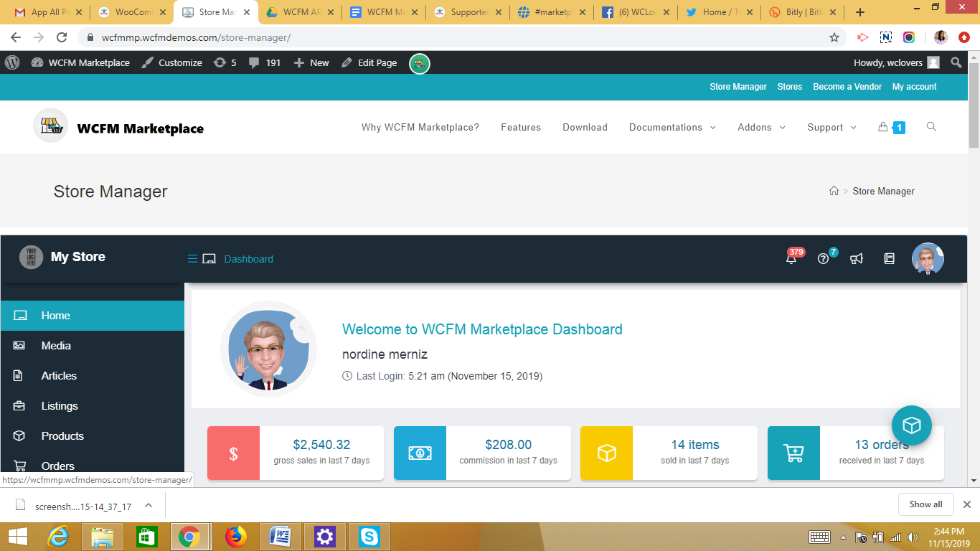The image size is (980, 551).
Task: Expand the Addons dropdown menu
Action: pos(761,127)
